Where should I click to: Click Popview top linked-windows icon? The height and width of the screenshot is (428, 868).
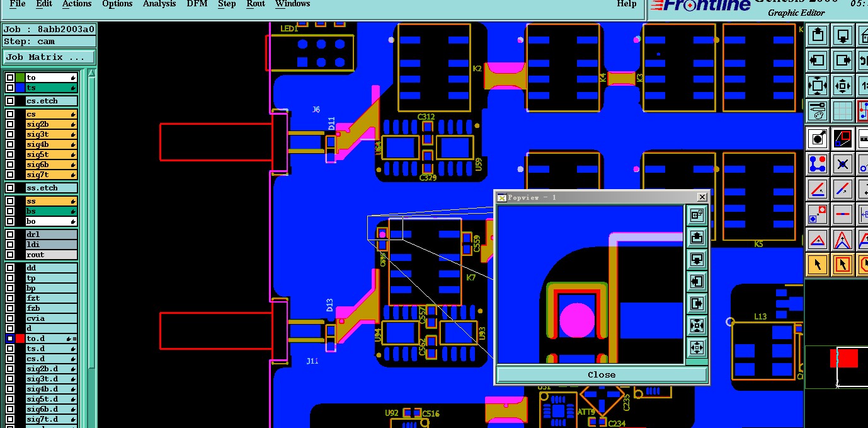(697, 215)
